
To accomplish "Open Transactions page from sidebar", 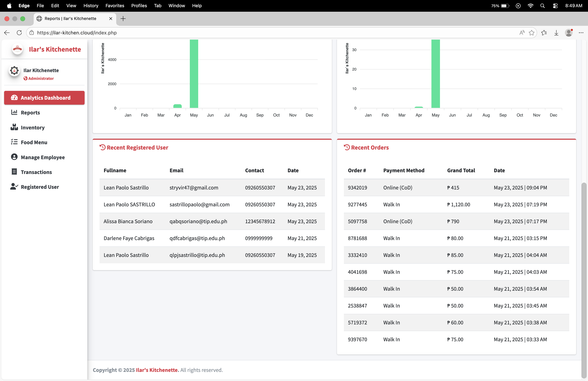I will [36, 172].
